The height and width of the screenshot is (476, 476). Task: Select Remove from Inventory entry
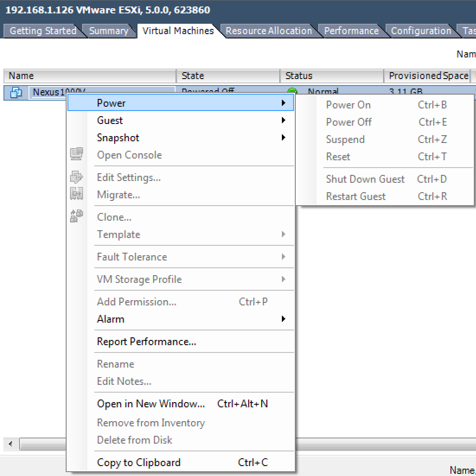[x=180, y=422]
